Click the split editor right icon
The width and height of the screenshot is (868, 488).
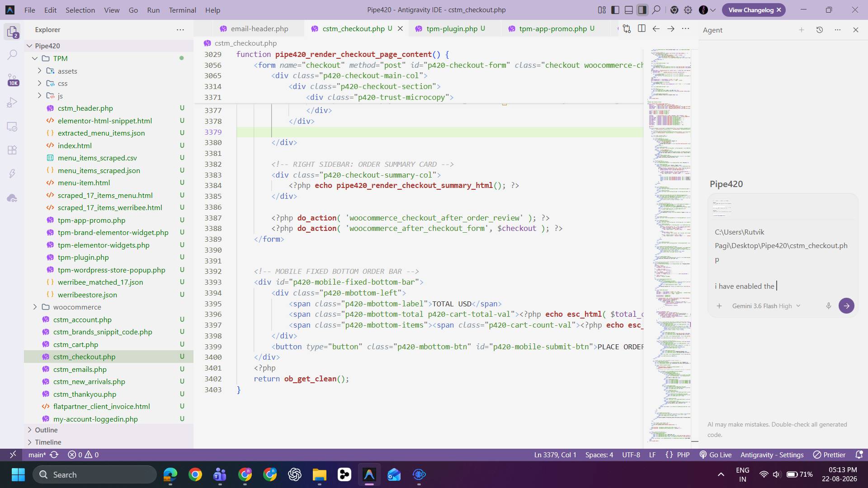coord(642,28)
